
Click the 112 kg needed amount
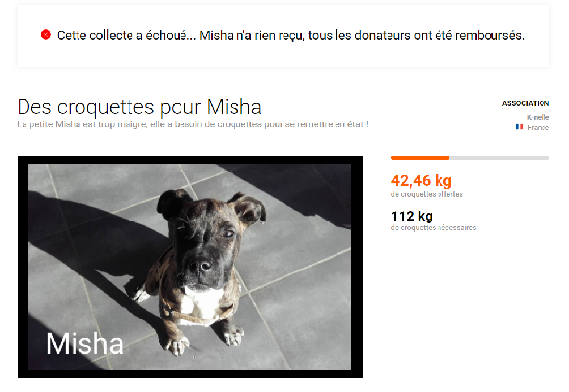point(411,216)
